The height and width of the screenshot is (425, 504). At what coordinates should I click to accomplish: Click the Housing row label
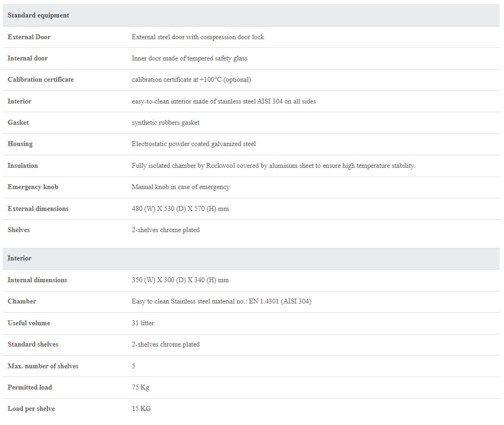(20, 144)
